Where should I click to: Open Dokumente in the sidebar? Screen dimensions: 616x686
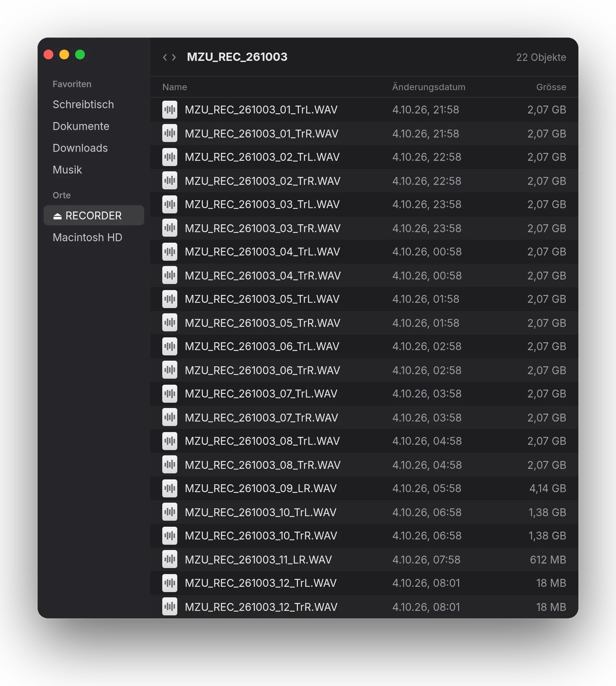tap(81, 126)
